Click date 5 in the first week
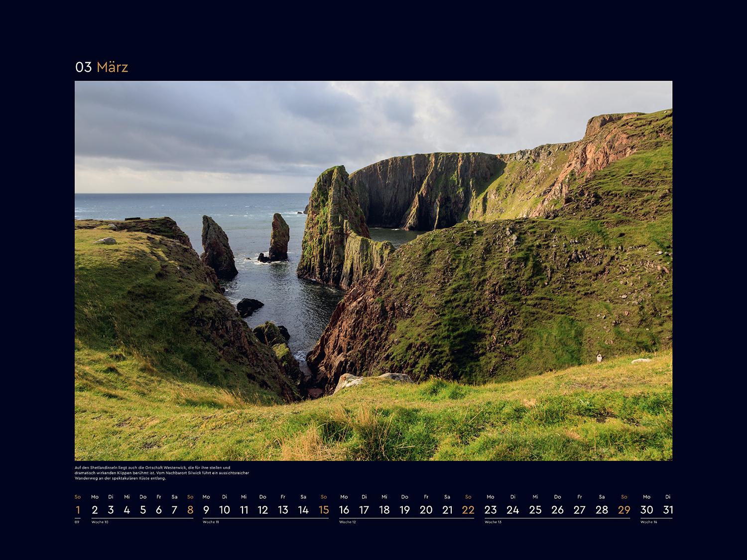 [143, 510]
